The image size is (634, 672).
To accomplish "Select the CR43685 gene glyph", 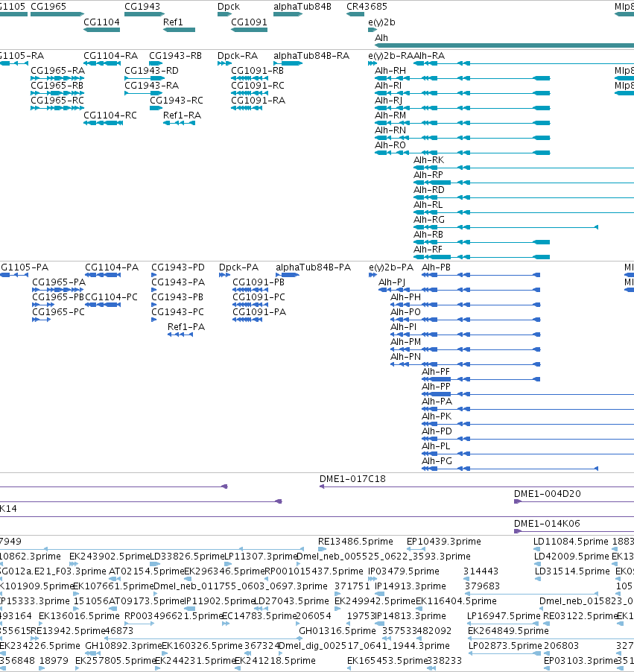I will (x=355, y=14).
